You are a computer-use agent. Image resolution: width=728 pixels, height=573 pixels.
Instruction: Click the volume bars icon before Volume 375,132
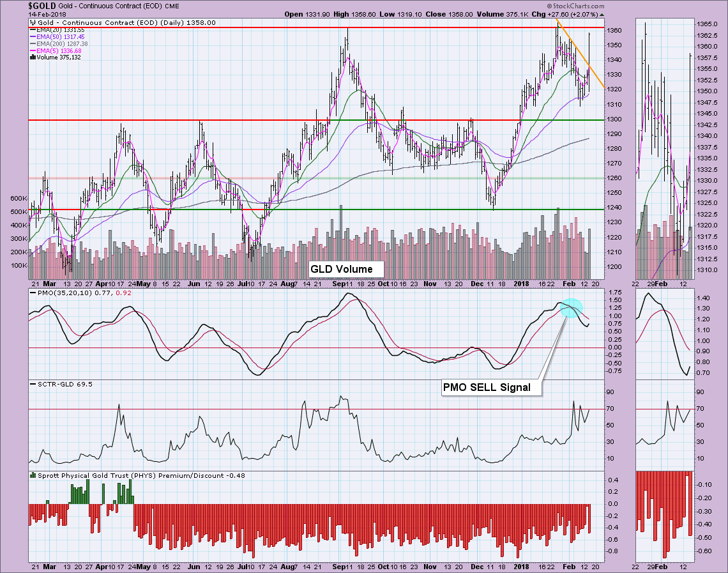point(33,57)
